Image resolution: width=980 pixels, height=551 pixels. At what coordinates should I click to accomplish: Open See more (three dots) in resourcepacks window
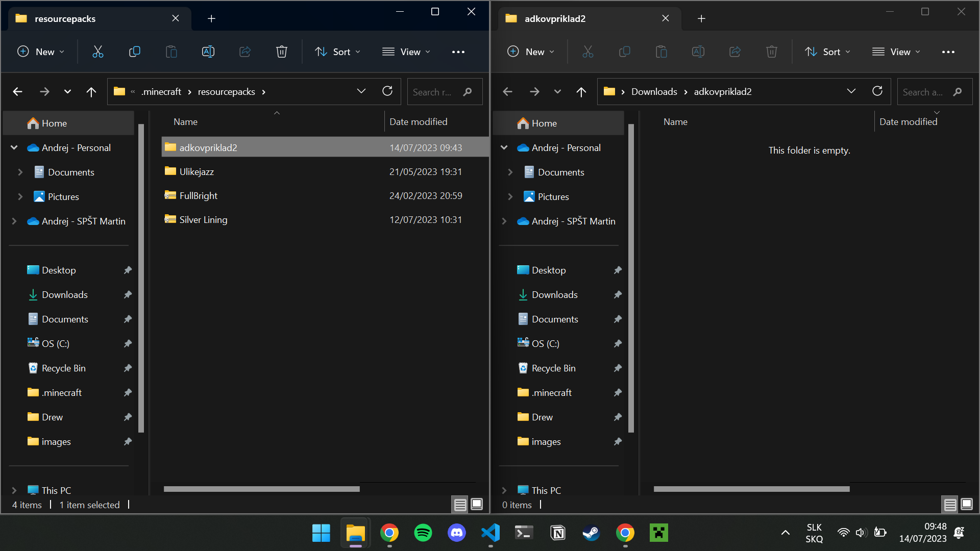pos(458,52)
